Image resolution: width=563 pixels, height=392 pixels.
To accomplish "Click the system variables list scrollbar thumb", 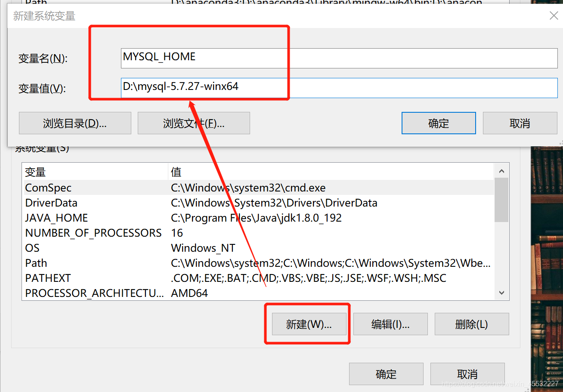I will (501, 200).
